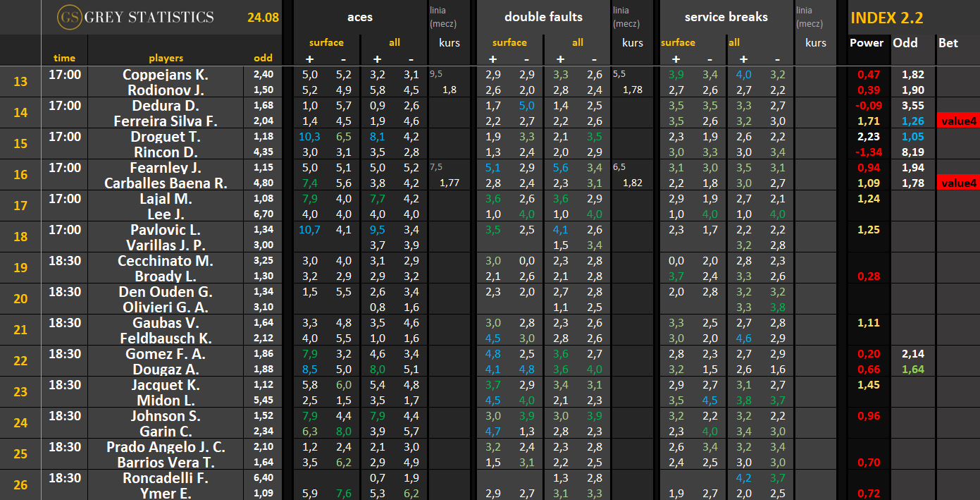The width and height of the screenshot is (980, 500).
Task: Click player Feldbausch K.
Action: coord(166,339)
